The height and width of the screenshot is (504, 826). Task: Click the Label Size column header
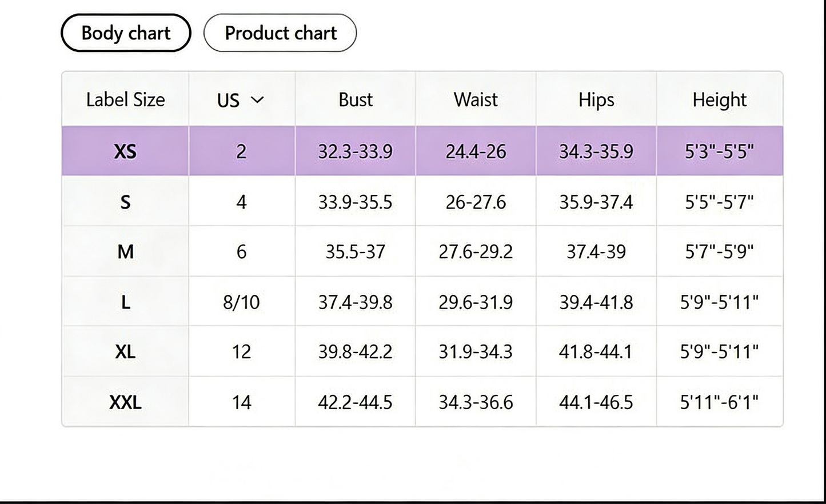pyautogui.click(x=125, y=99)
